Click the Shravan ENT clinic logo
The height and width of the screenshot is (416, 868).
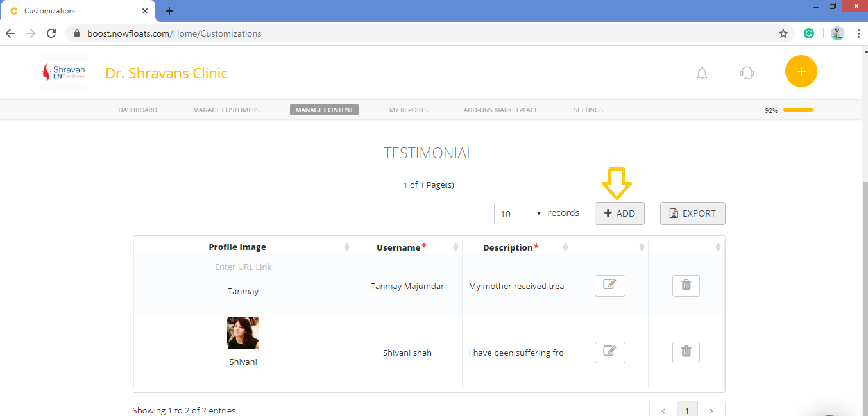(x=63, y=72)
